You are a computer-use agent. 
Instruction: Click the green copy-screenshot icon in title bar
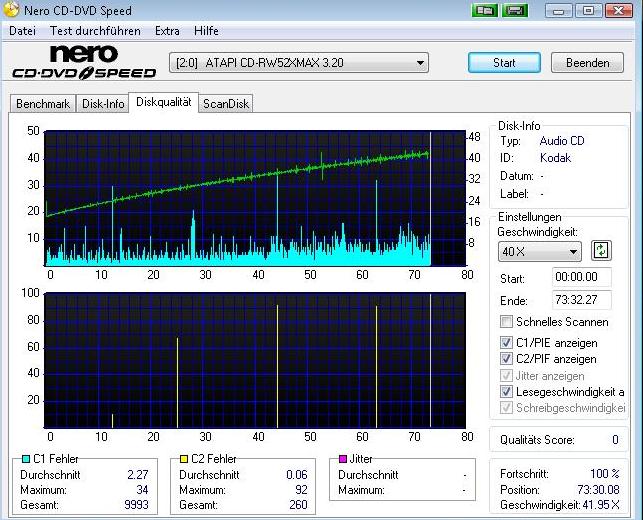point(486,10)
